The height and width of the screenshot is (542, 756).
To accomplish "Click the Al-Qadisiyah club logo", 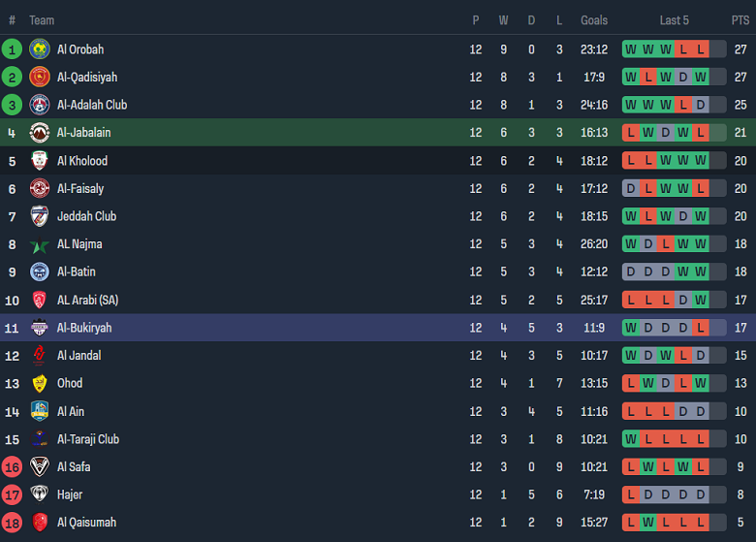I will (40, 78).
